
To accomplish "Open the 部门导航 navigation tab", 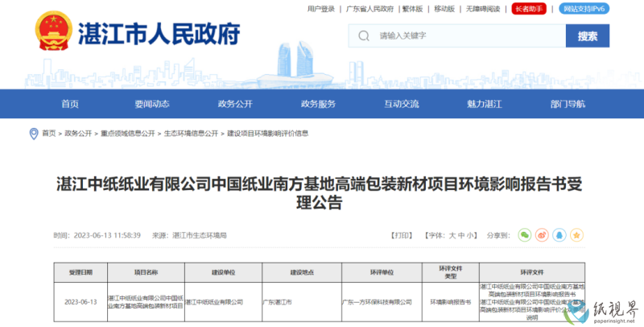I will point(568,104).
